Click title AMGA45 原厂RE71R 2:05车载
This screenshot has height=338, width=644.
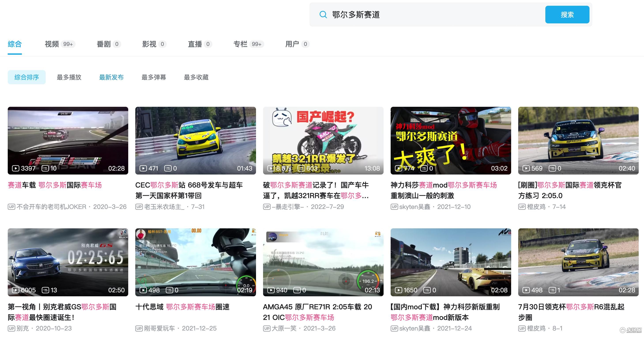tap(318, 312)
